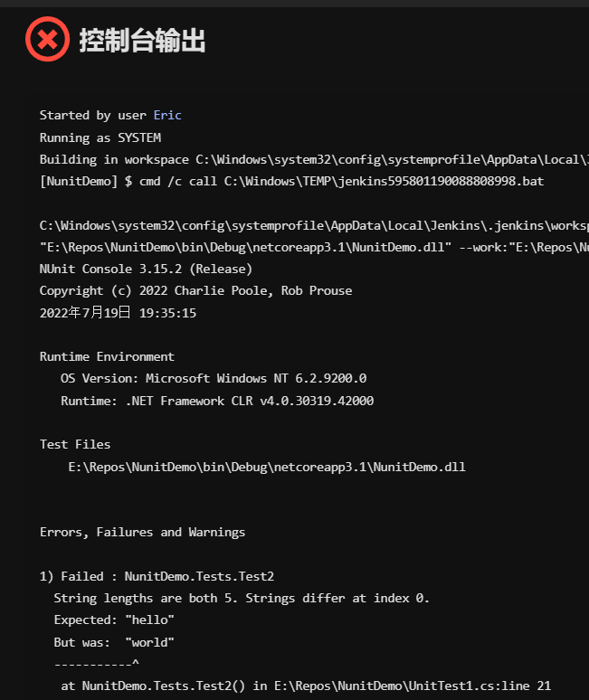Click the 2022年7月19日 19:35:15 timestamp
589x700 pixels.
point(118,313)
